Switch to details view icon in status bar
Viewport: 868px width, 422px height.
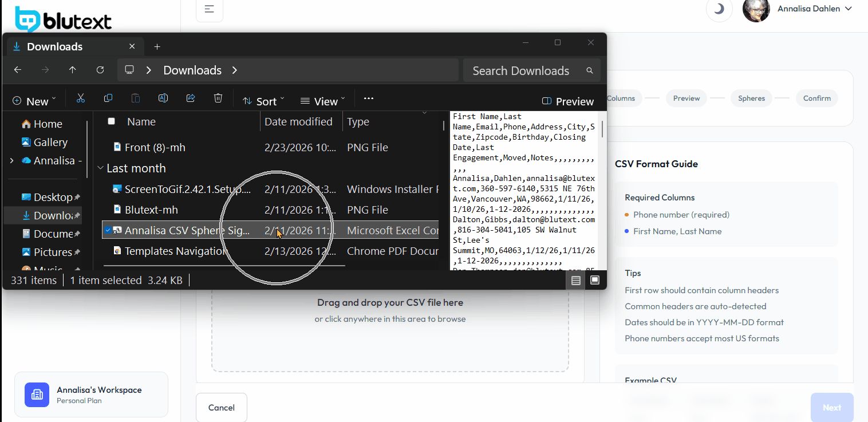[576, 280]
